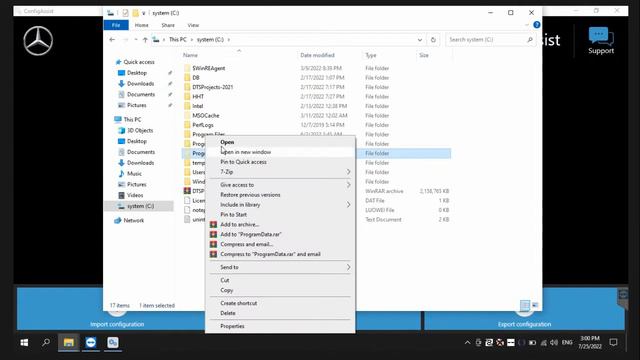Expand the Send to submenu
The height and width of the screenshot is (360, 640).
coord(280,267)
